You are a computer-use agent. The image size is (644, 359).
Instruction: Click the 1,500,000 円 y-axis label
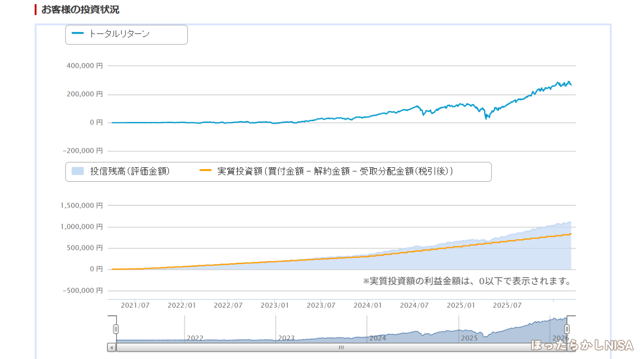81,205
